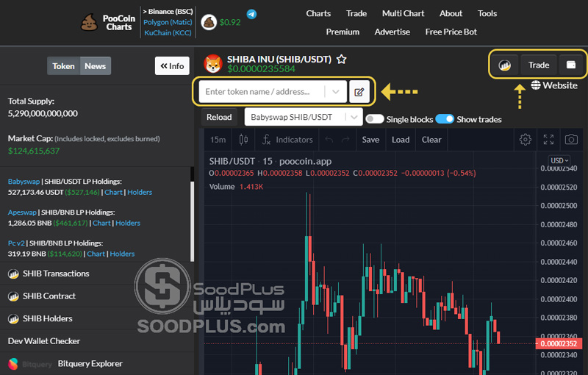
Task: Take a chart snapshot with camera icon
Action: click(571, 140)
